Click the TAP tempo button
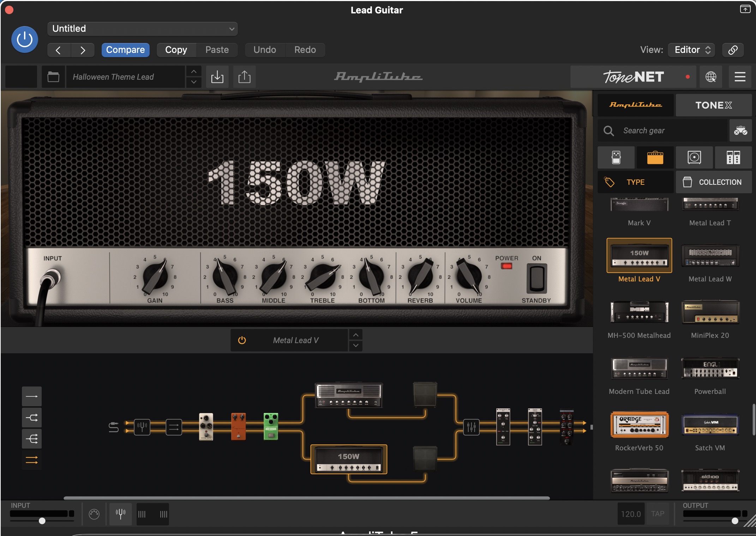The image size is (756, 536). pyautogui.click(x=658, y=514)
